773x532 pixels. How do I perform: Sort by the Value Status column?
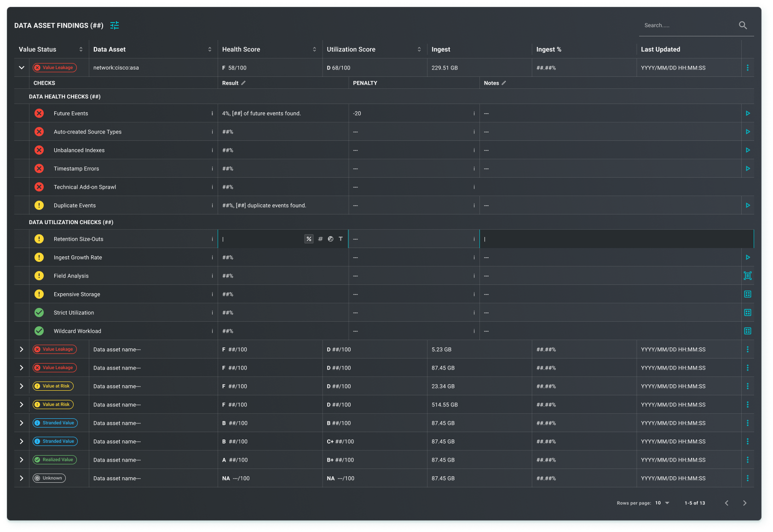[81, 49]
